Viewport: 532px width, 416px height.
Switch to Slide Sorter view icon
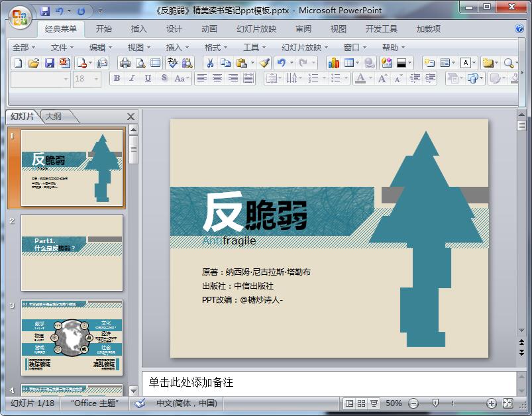pyautogui.click(x=361, y=403)
